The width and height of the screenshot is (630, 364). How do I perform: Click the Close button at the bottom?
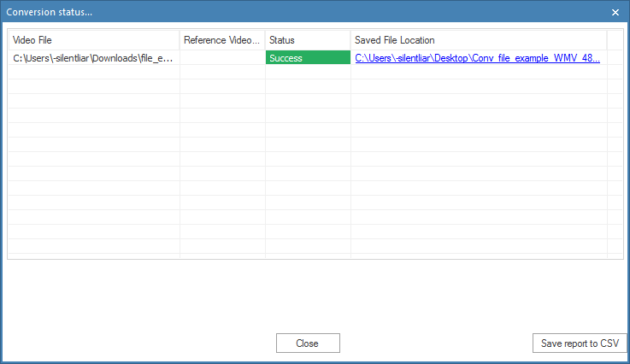point(308,343)
